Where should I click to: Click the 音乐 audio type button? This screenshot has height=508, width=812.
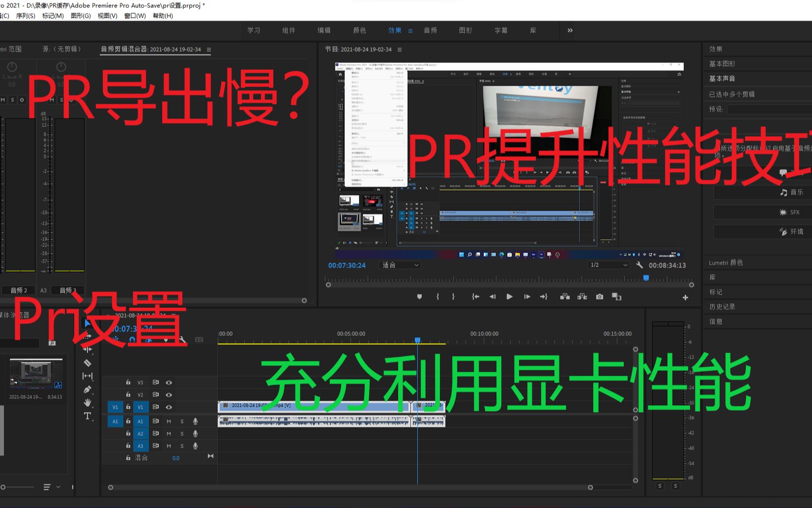(x=762, y=192)
